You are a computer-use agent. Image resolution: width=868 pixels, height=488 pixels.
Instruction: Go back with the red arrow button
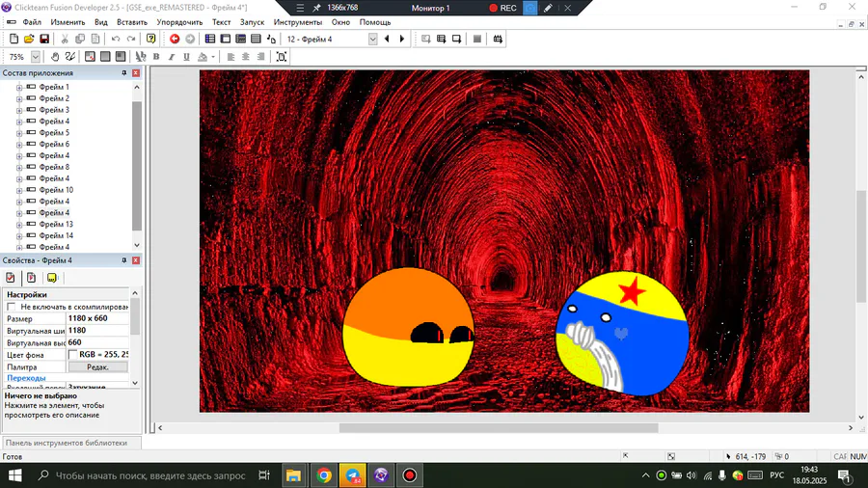pos(175,39)
